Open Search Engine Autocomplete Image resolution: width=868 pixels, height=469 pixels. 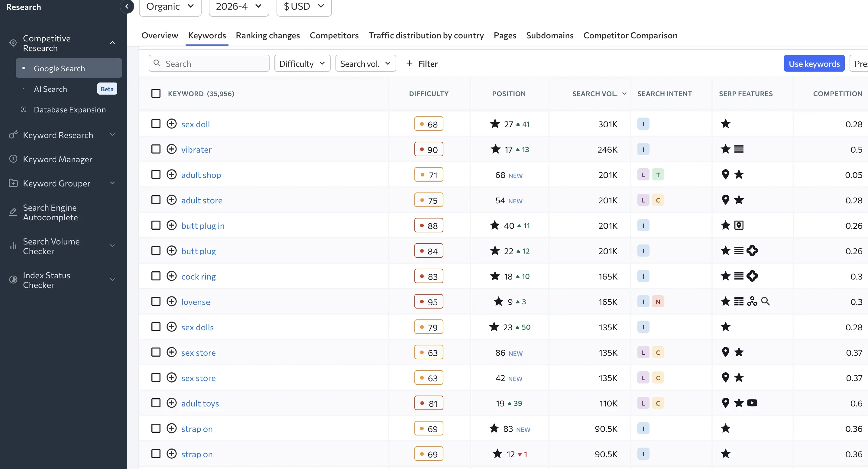50,212
